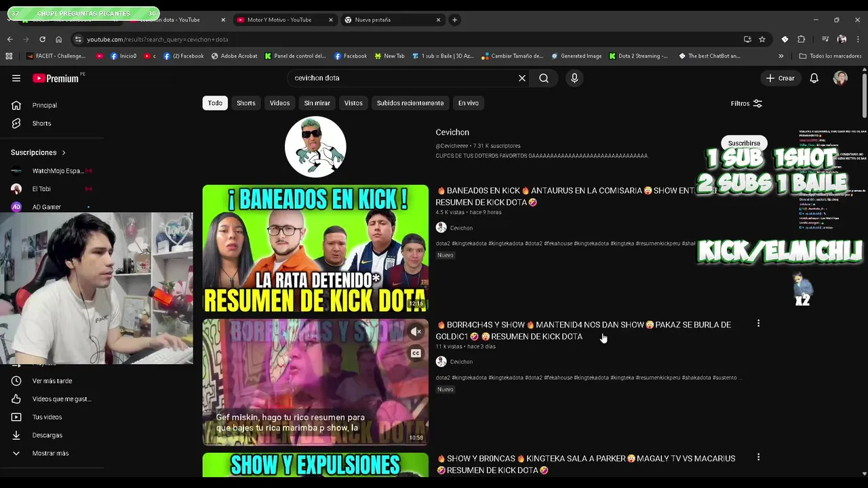868x488 pixels.
Task: Click the YouTube Premium logo
Action: click(57, 79)
